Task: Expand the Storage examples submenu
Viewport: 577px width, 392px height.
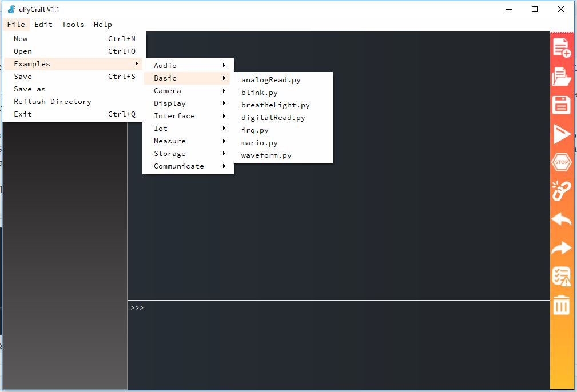Action: point(188,153)
